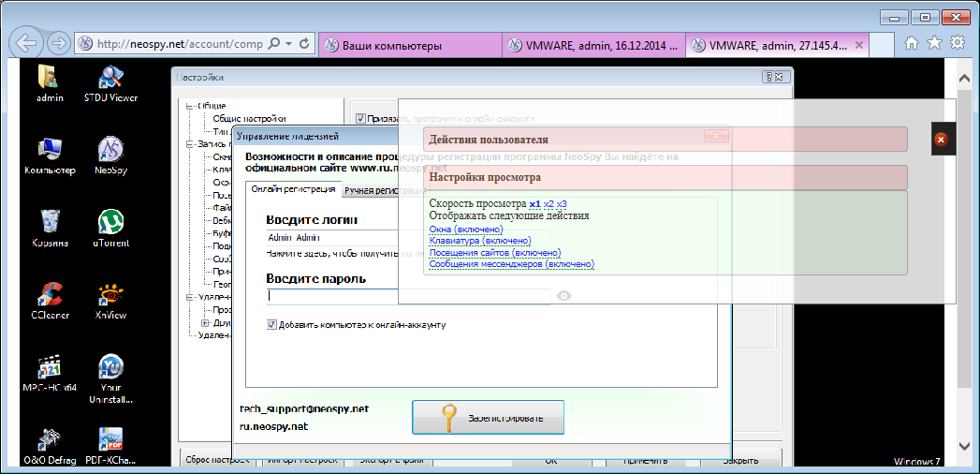The image size is (980, 474).
Task: Click the search magnifier in address bar
Action: pyautogui.click(x=273, y=44)
